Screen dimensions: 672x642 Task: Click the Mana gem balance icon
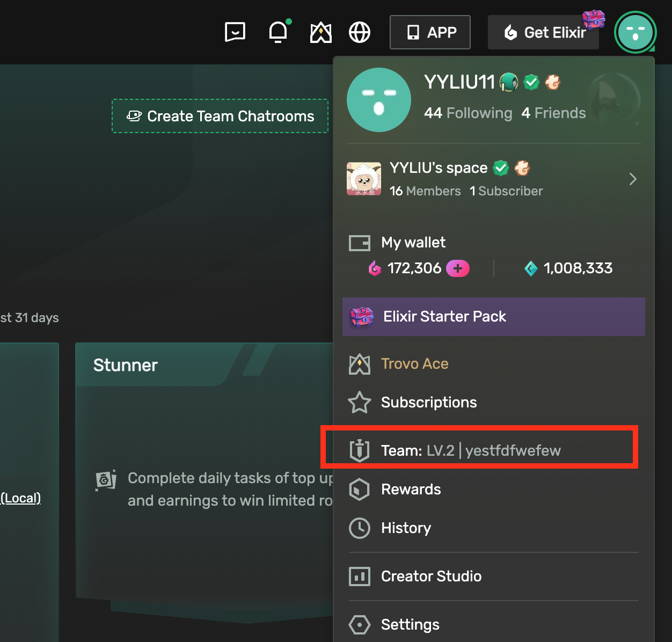point(531,268)
